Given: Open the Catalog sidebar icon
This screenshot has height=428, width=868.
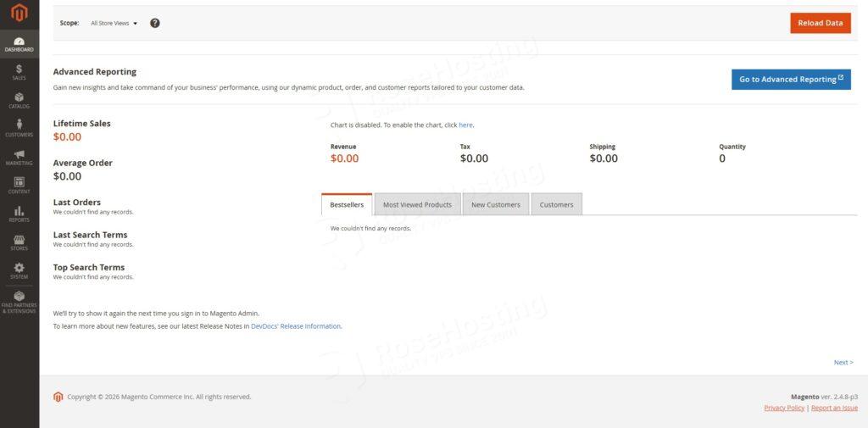Looking at the screenshot, I should tap(19, 97).
